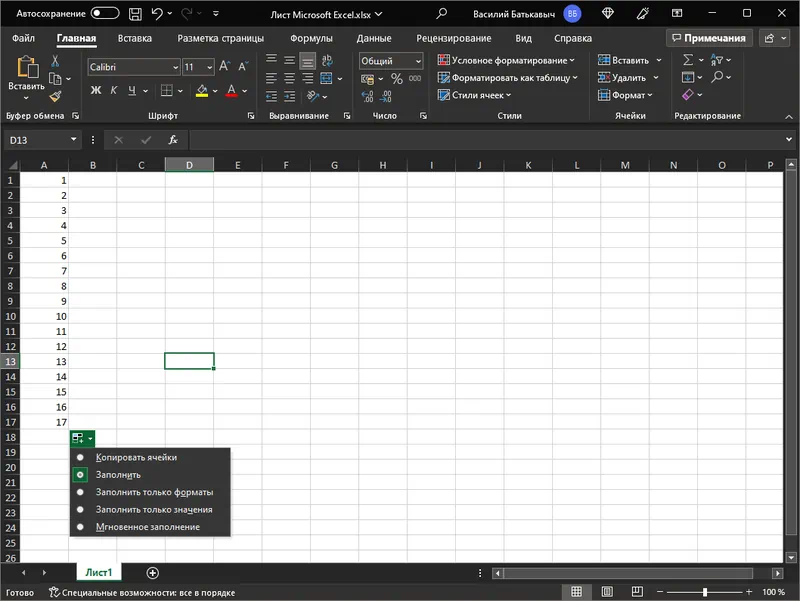Open the Name Box D13 dropdown

73,139
